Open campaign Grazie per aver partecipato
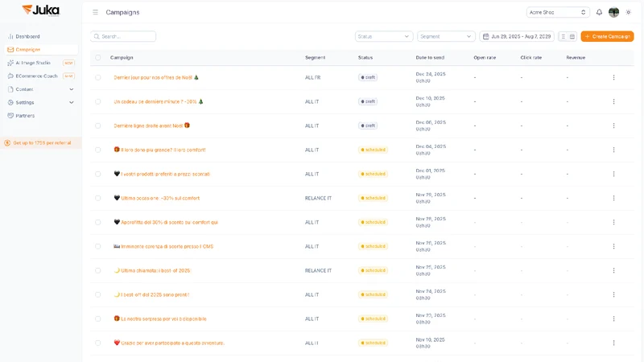The width and height of the screenshot is (644, 362). 169,343
